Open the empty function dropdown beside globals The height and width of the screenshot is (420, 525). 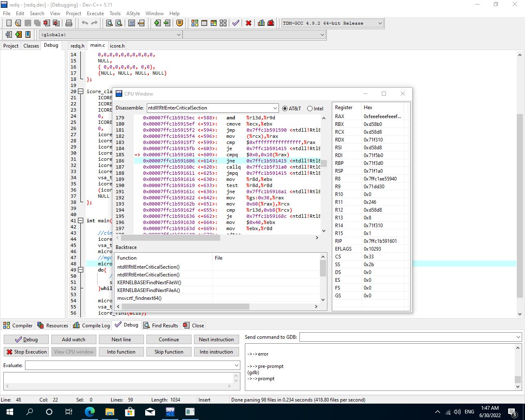tap(322, 34)
